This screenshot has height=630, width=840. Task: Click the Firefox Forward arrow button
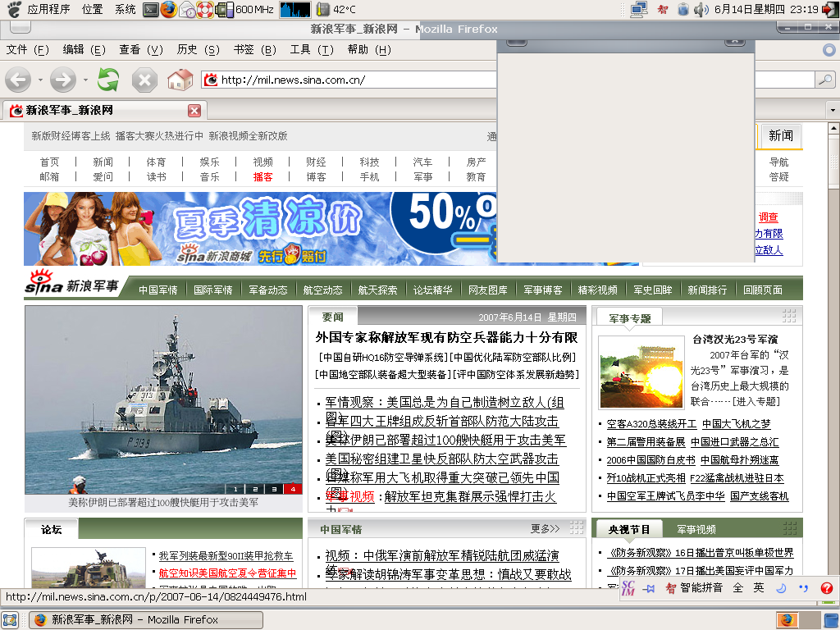click(x=63, y=80)
